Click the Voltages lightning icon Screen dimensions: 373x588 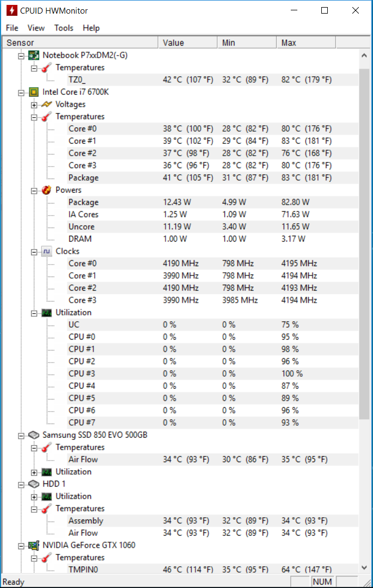pos(46,104)
